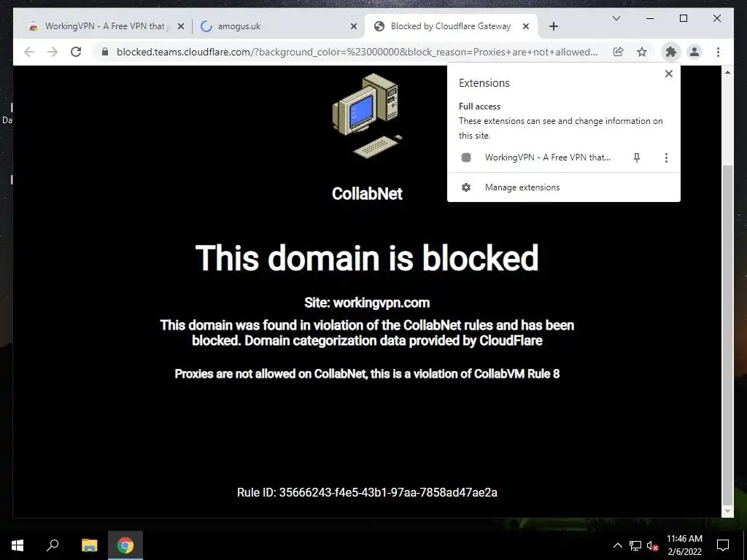Bookmark this page with star icon
The image size is (747, 560).
coord(642,52)
